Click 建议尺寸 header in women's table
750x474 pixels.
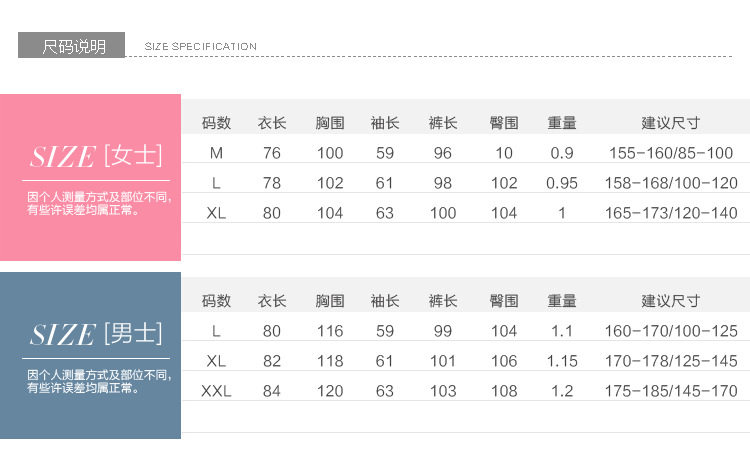671,123
